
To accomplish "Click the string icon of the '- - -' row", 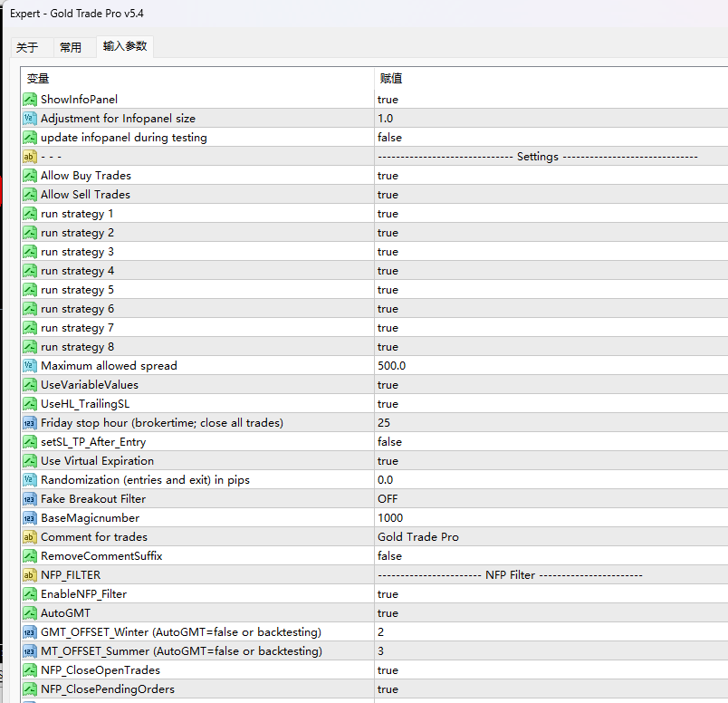I will pos(30,157).
